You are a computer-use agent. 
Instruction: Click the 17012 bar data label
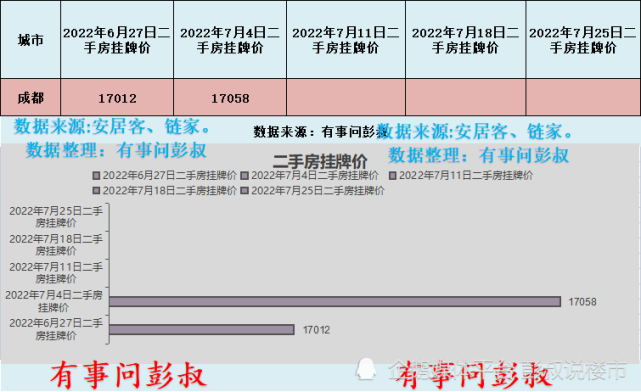(316, 330)
